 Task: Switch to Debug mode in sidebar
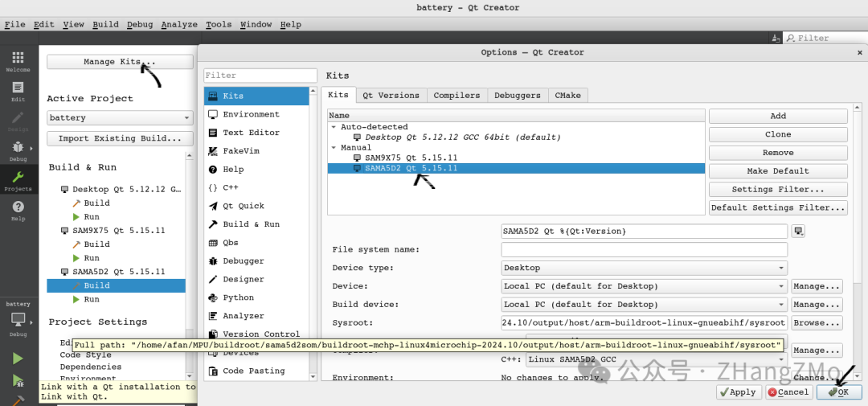click(18, 150)
